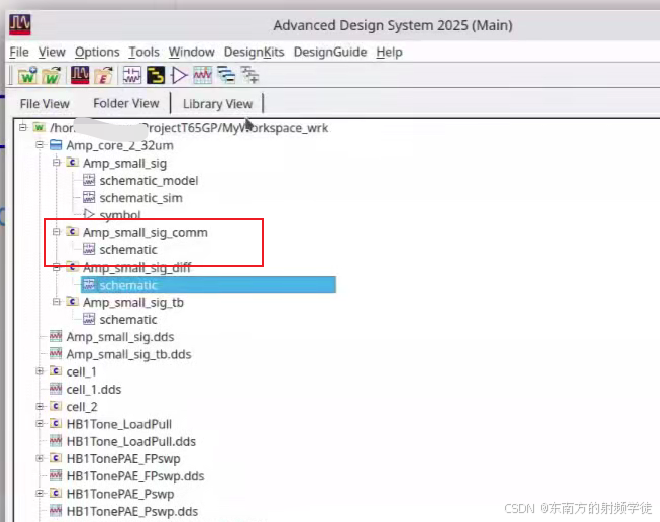Open the Options menu
Viewport: 660px width, 522px height.
pos(97,52)
